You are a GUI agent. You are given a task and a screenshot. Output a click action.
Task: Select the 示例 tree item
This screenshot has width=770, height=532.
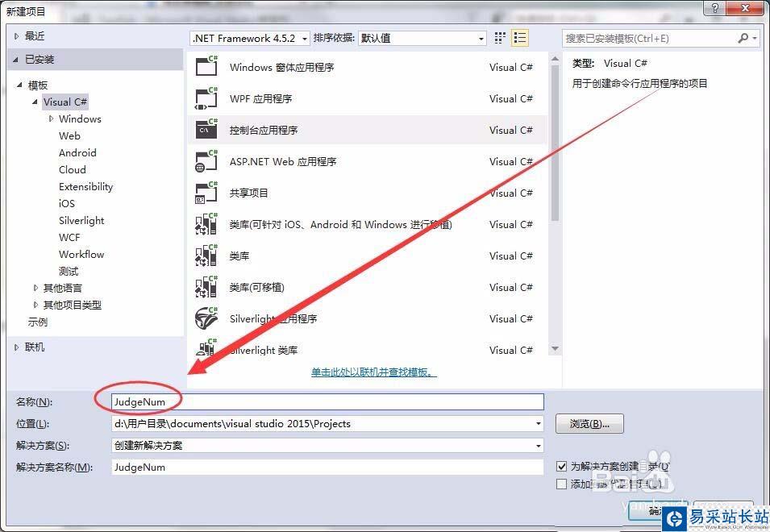pyautogui.click(x=38, y=322)
